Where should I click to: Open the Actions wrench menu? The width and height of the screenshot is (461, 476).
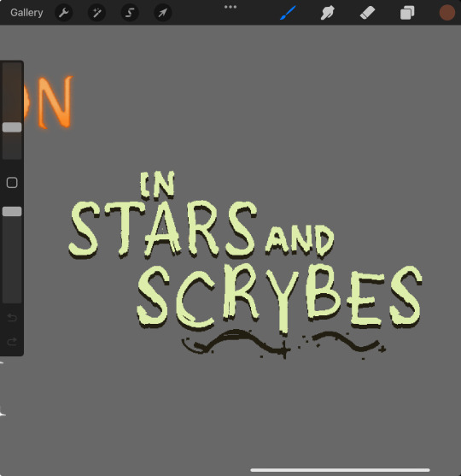pos(64,13)
